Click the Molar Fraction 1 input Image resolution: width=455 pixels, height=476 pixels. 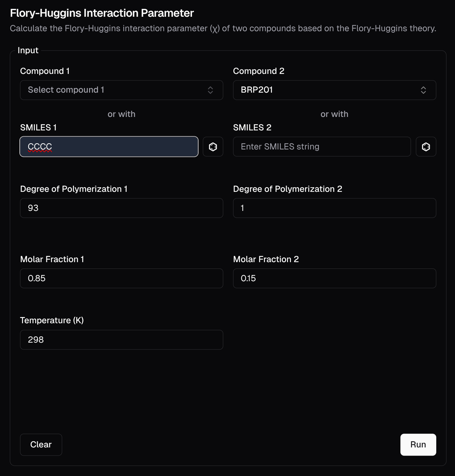coord(121,278)
